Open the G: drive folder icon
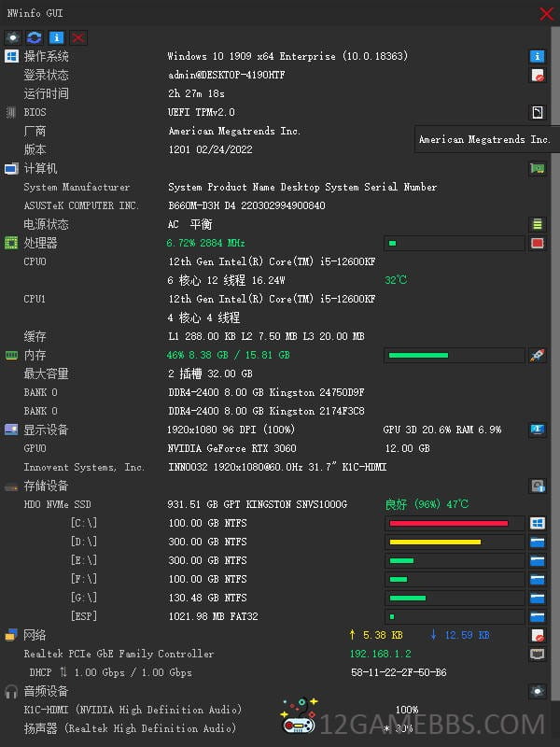560x747 pixels. tap(537, 598)
